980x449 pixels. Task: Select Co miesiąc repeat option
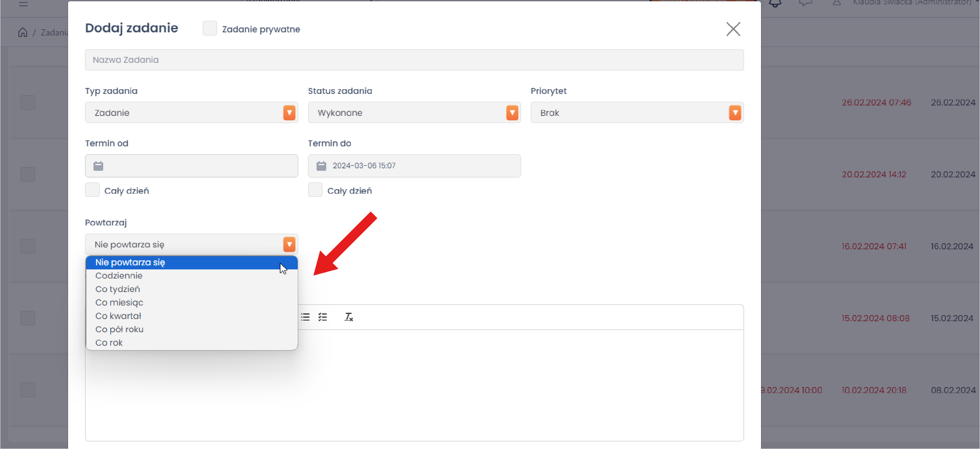pos(119,302)
